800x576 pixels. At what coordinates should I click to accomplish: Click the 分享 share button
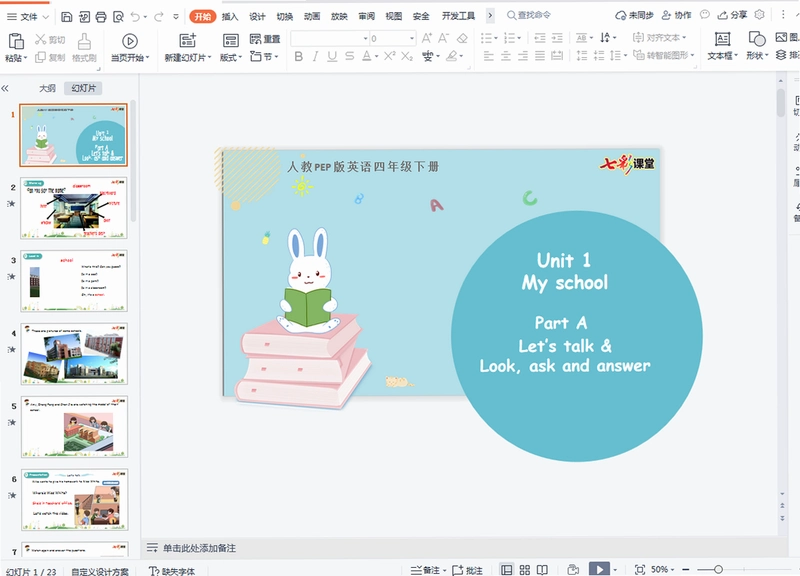click(x=732, y=15)
